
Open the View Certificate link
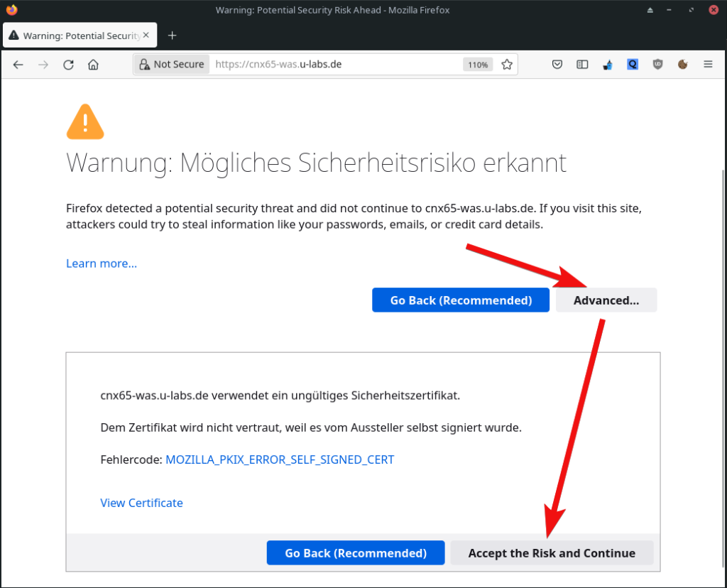pyautogui.click(x=141, y=503)
